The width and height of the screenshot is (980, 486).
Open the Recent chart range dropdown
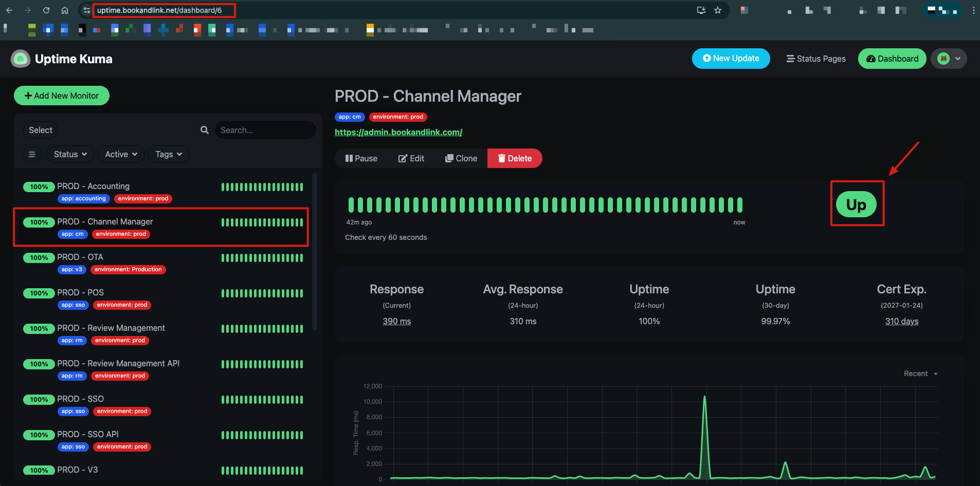pyautogui.click(x=920, y=373)
